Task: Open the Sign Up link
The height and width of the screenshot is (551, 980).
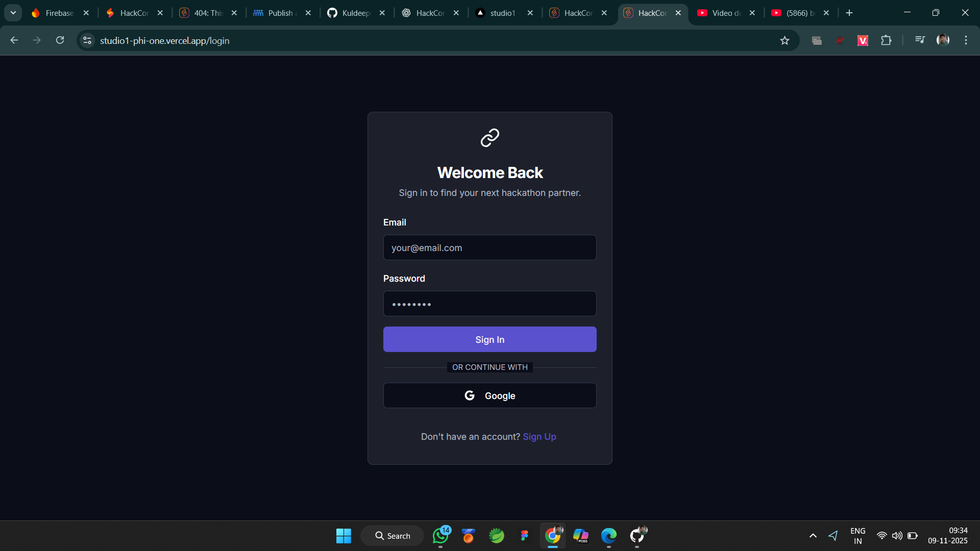Action: (x=540, y=437)
